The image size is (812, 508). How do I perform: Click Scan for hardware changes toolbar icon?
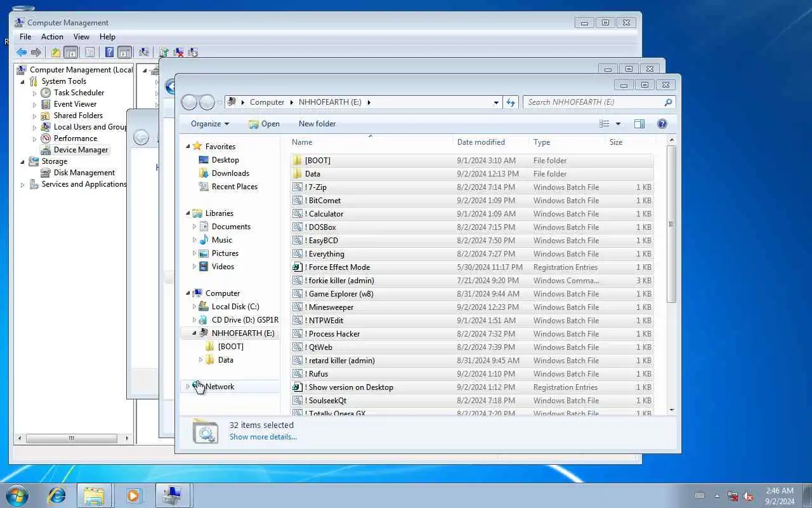coord(144,53)
